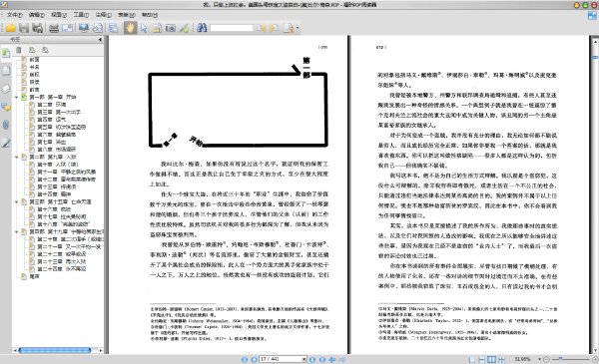Image resolution: width=599 pixels, height=364 pixels.
Task: Open the comments sidebar icon
Action: [6, 108]
